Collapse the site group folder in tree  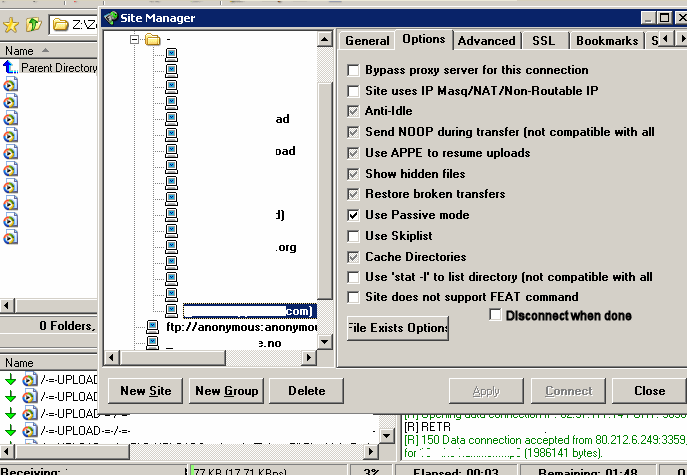click(134, 40)
